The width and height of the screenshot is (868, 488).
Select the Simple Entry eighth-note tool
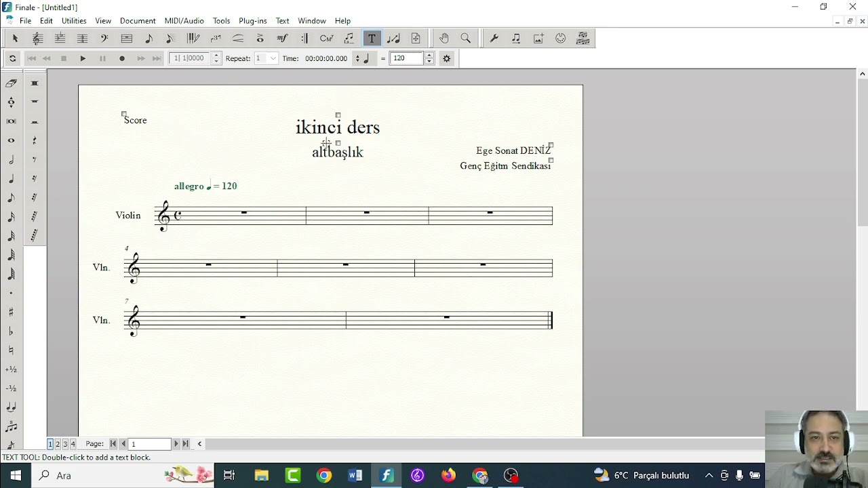pyautogui.click(x=149, y=39)
